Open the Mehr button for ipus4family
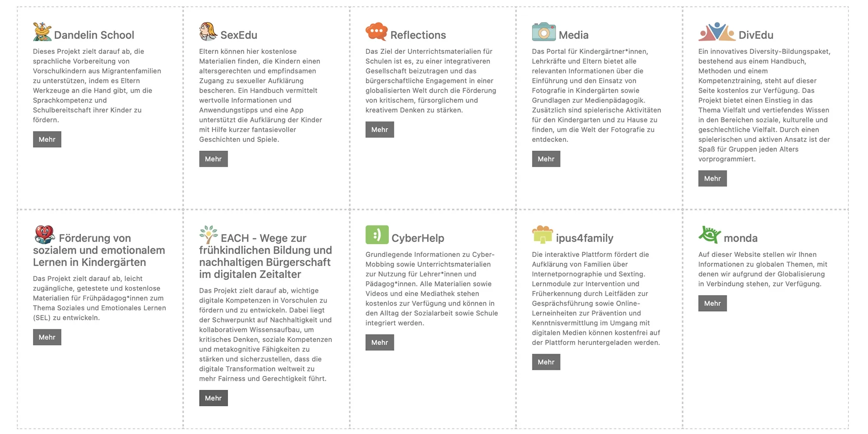 (546, 362)
